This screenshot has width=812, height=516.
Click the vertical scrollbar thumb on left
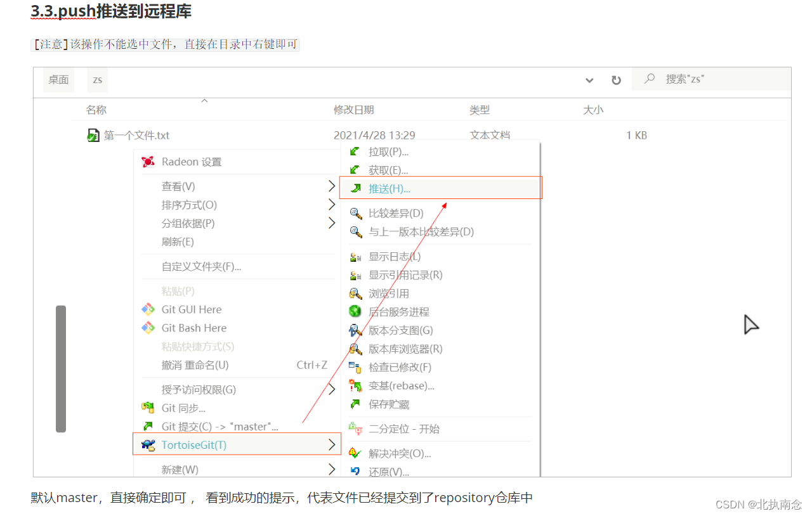(61, 368)
